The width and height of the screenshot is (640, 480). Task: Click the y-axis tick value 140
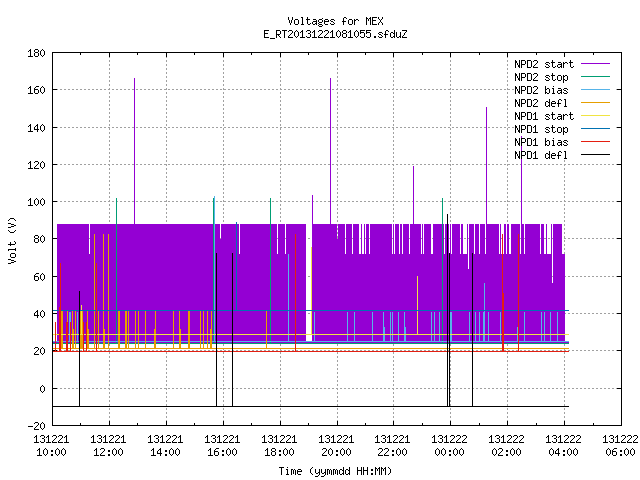coord(36,128)
